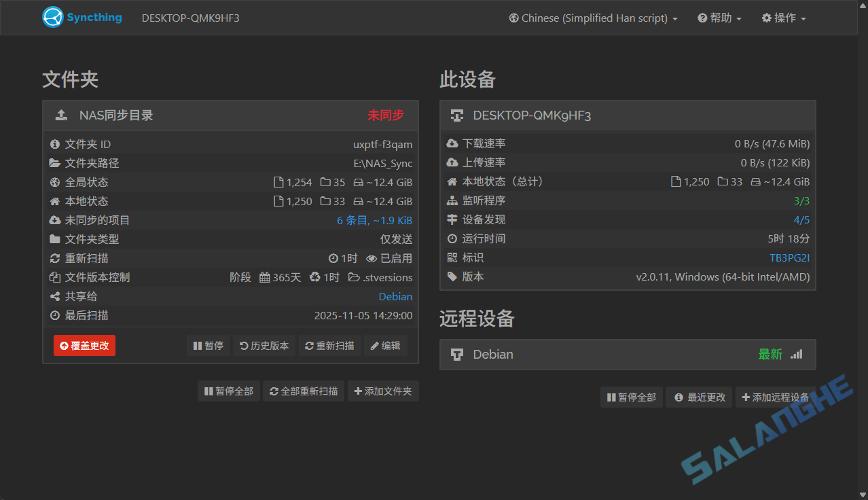Screen dimensions: 868x500
Task: Click the device icon beside DESKTOP-QMK9HF3 panel
Action: click(456, 115)
